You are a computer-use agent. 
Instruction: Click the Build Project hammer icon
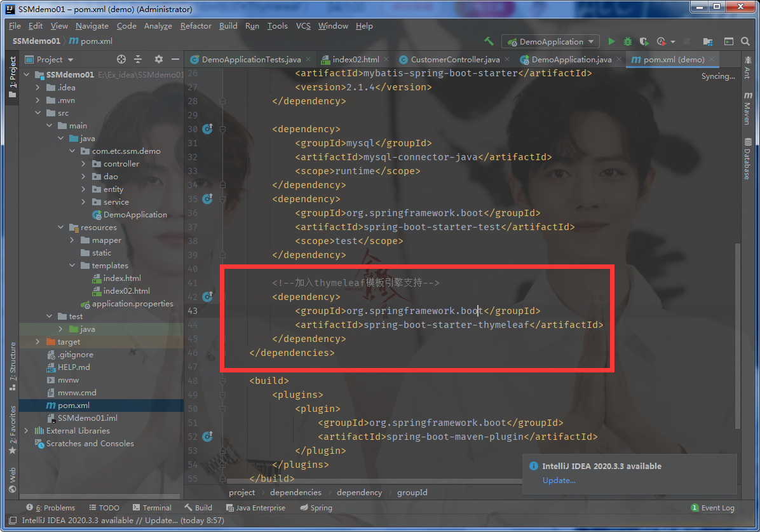pos(489,41)
